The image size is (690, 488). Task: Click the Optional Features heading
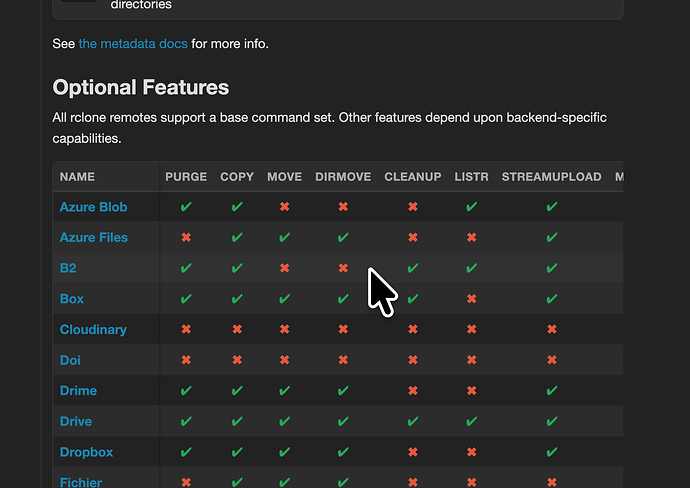tap(141, 87)
